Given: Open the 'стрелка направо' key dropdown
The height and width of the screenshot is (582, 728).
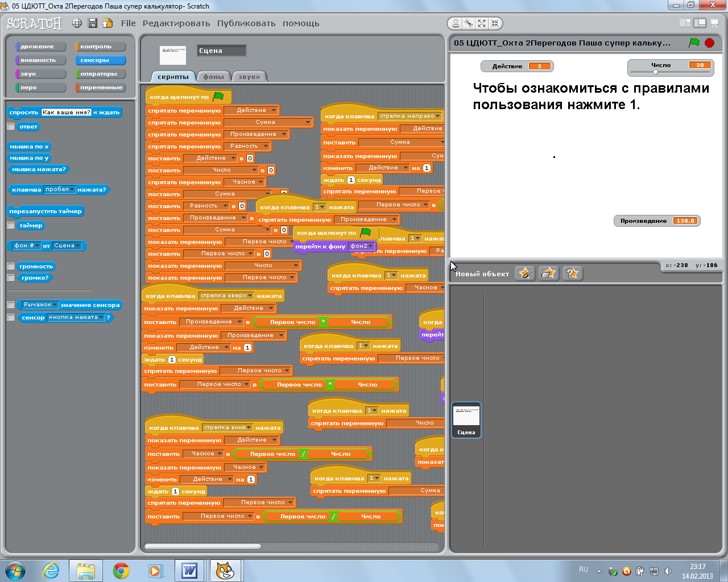Looking at the screenshot, I should coord(409,117).
